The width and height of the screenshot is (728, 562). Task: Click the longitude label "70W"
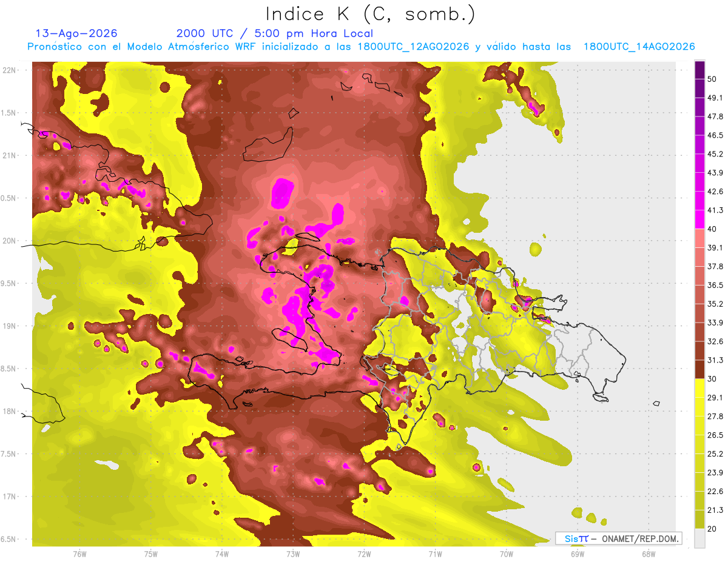click(507, 554)
